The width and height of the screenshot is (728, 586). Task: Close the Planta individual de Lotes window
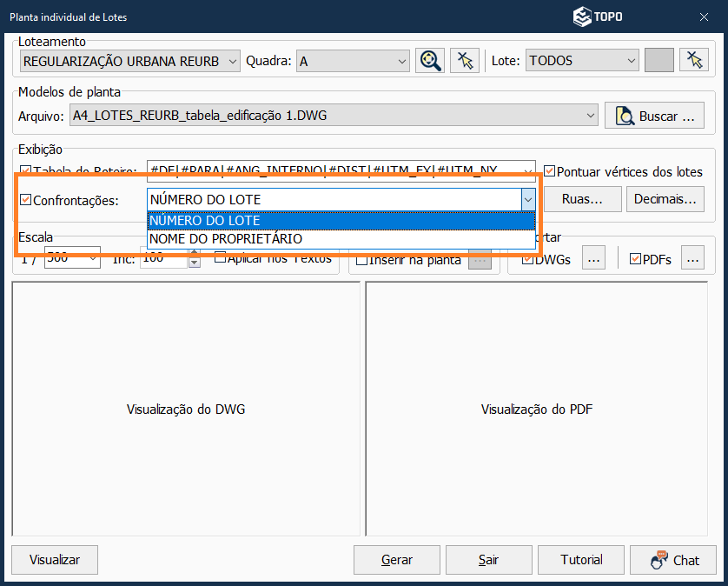703,17
